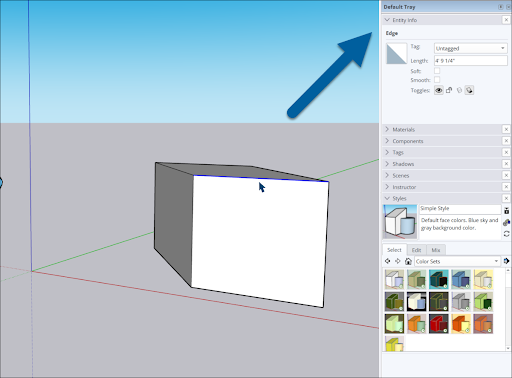Select the orange on mauve style thumbnail

pyautogui.click(x=483, y=324)
